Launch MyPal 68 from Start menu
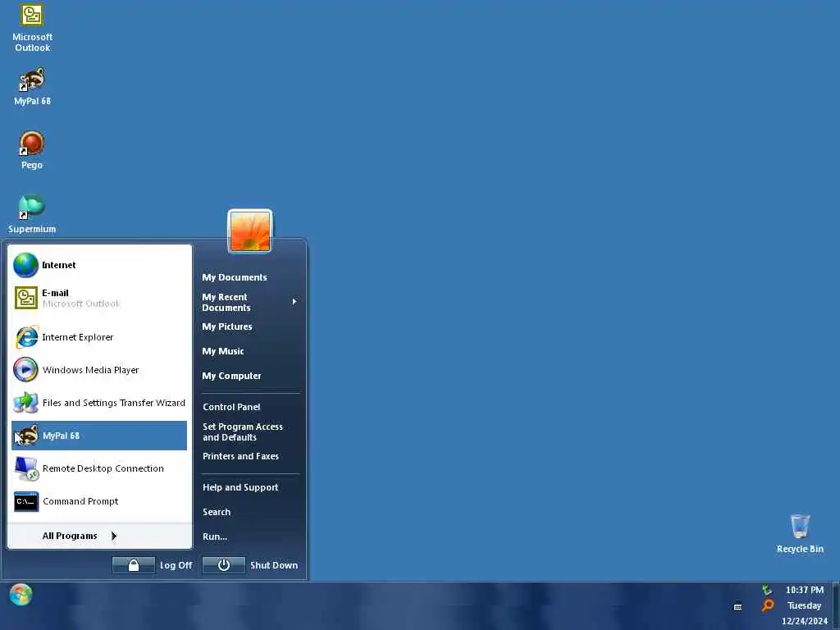 click(99, 436)
